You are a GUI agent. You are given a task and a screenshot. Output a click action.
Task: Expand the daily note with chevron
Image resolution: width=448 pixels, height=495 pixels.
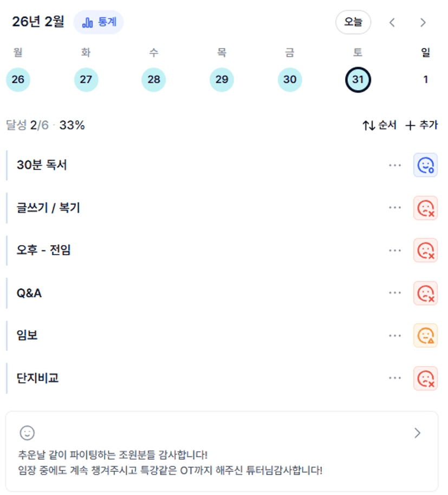click(417, 433)
